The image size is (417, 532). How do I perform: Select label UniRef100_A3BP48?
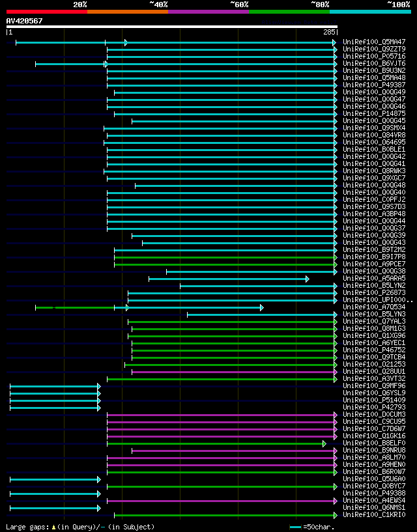[x=374, y=214]
